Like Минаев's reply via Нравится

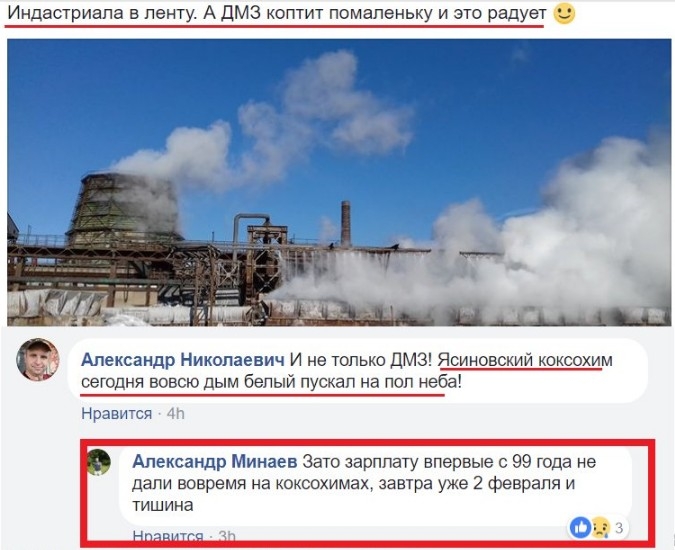pos(167,536)
